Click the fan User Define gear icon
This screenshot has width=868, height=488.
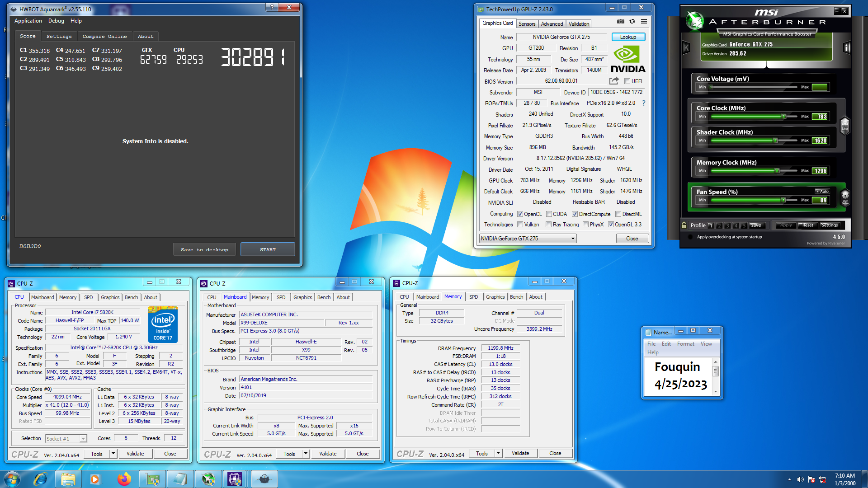tap(845, 197)
